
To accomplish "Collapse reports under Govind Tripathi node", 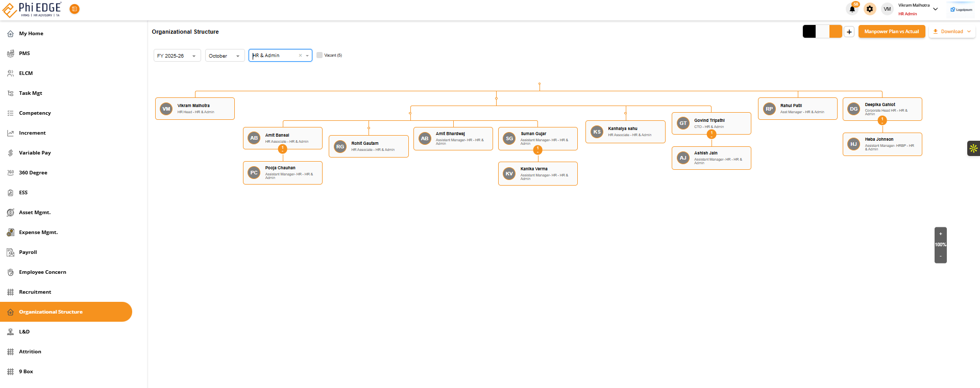I will (711, 134).
